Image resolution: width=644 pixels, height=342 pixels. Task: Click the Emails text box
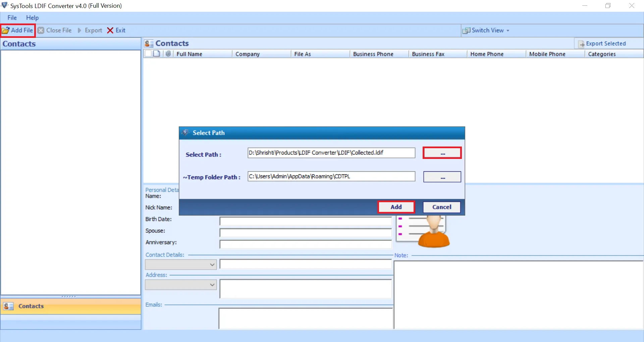pyautogui.click(x=306, y=319)
